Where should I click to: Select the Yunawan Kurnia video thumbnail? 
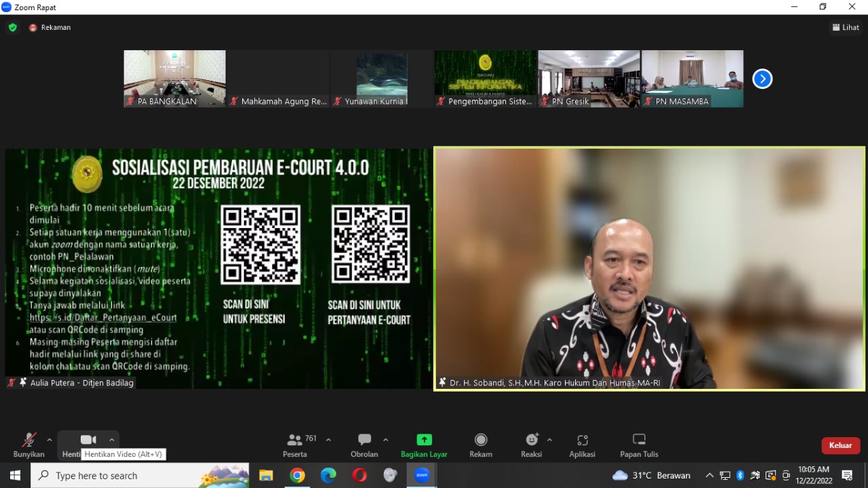(x=382, y=79)
